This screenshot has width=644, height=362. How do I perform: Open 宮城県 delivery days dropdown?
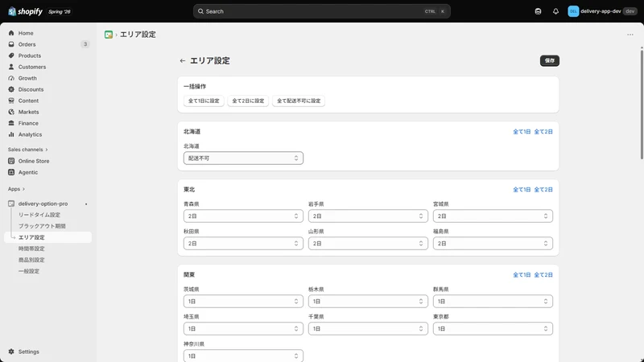(493, 216)
